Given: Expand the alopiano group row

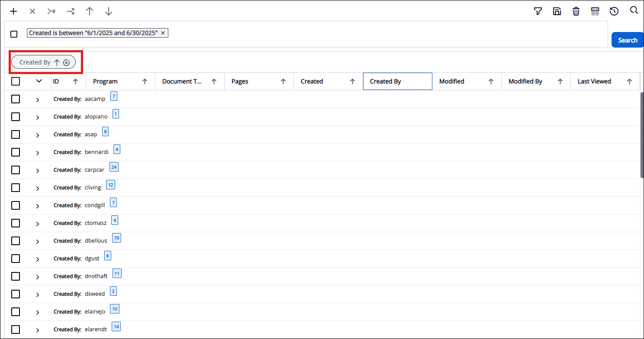Looking at the screenshot, I should tap(38, 118).
